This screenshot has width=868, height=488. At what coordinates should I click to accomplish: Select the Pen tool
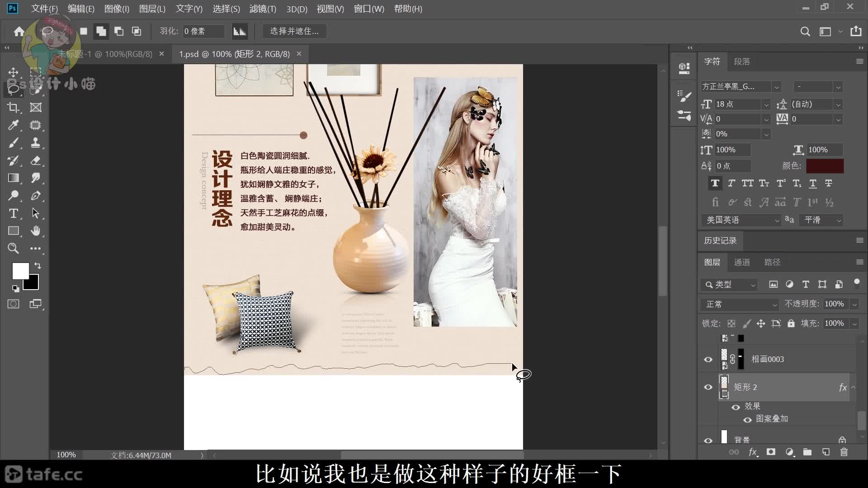[x=36, y=196]
